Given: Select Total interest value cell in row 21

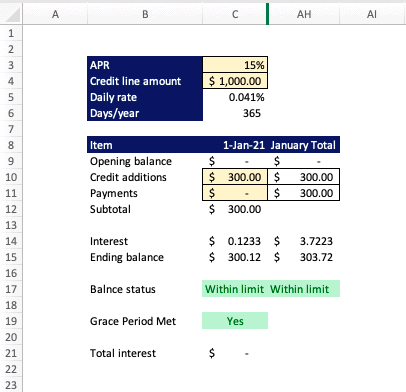Looking at the screenshot, I should tap(235, 353).
